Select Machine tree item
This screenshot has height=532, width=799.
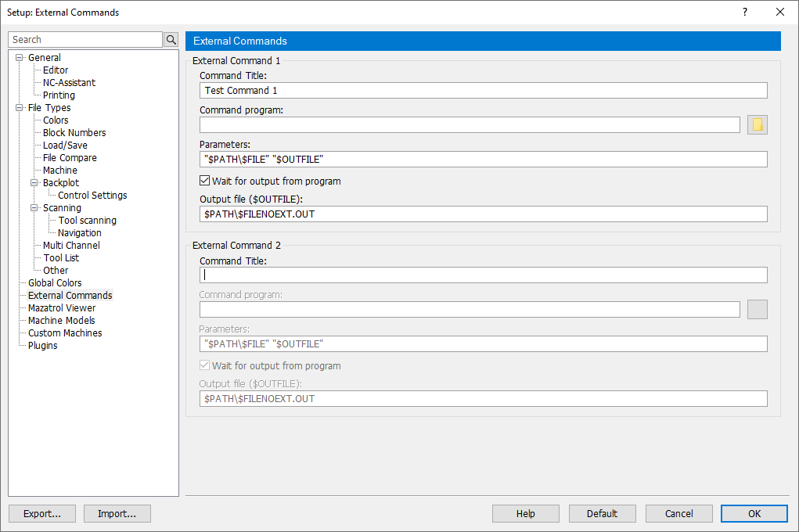click(x=59, y=171)
